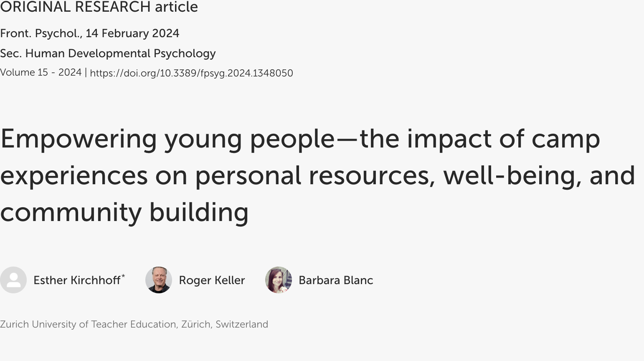644x361 pixels.
Task: Click the Zurich University of Teacher Education affiliation
Action: tap(88, 325)
